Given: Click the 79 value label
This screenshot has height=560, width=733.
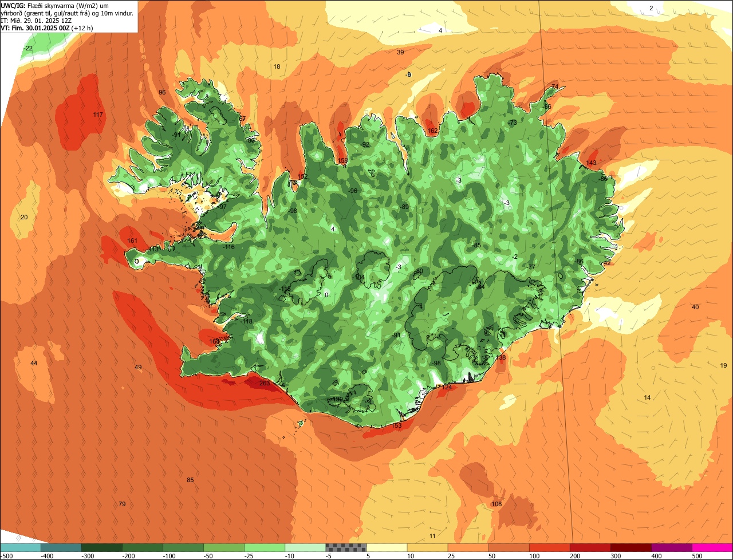Looking at the screenshot, I should pyautogui.click(x=122, y=504).
